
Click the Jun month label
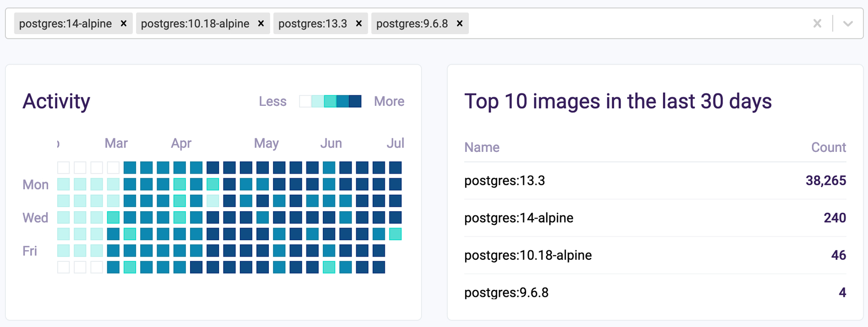click(331, 143)
